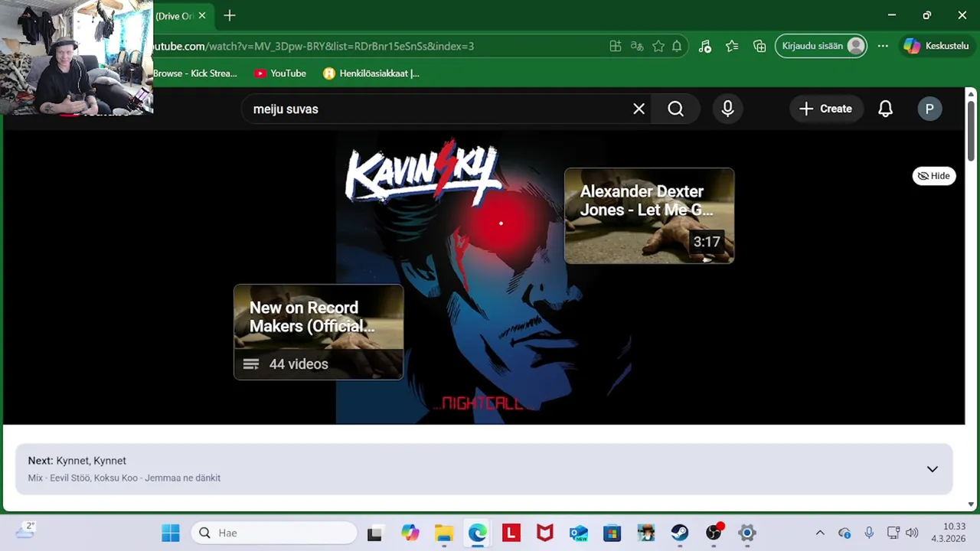Open Edge settings and more menu
The height and width of the screenshot is (551, 980).
click(883, 46)
